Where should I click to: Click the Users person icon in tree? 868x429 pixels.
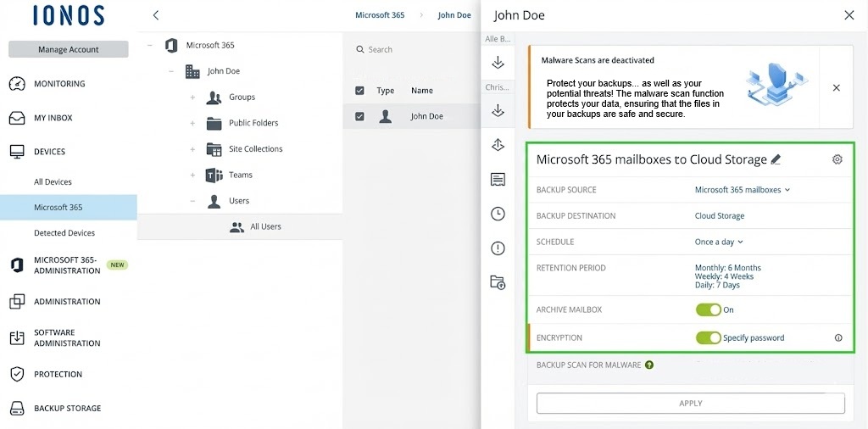tap(214, 201)
